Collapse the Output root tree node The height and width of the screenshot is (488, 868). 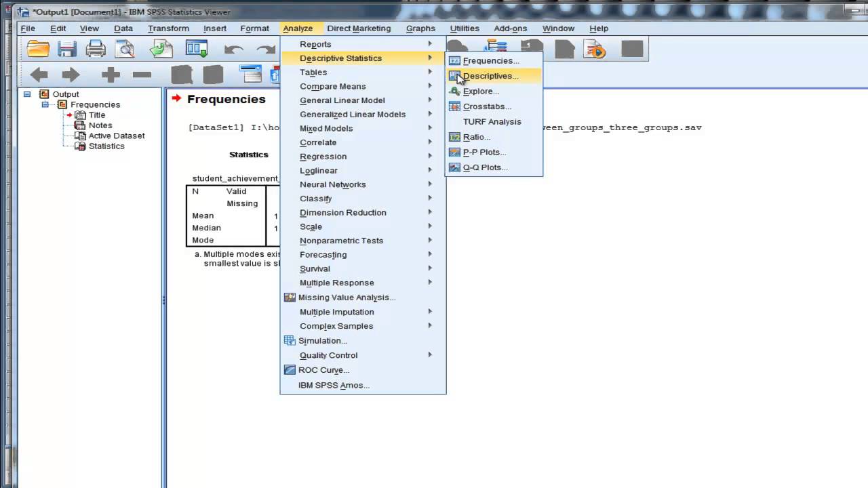[27, 94]
